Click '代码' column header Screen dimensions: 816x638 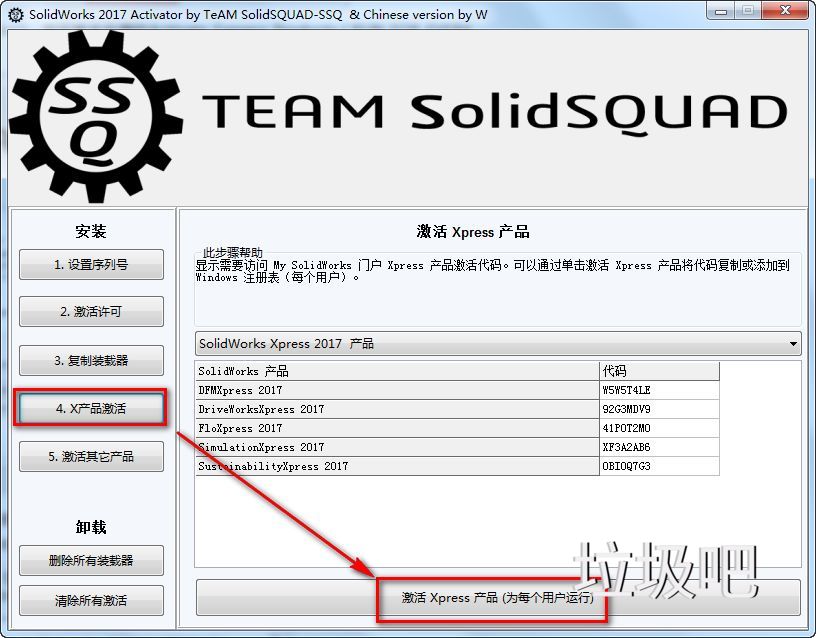pos(658,371)
